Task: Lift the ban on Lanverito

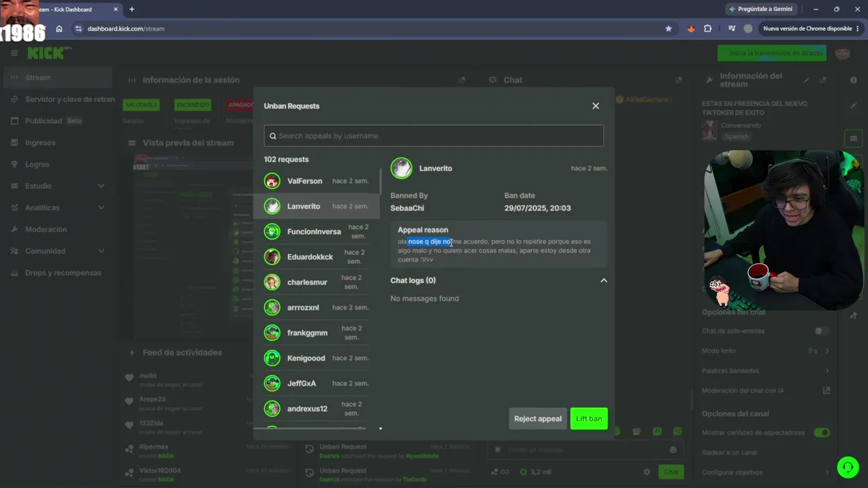Action: [x=589, y=419]
